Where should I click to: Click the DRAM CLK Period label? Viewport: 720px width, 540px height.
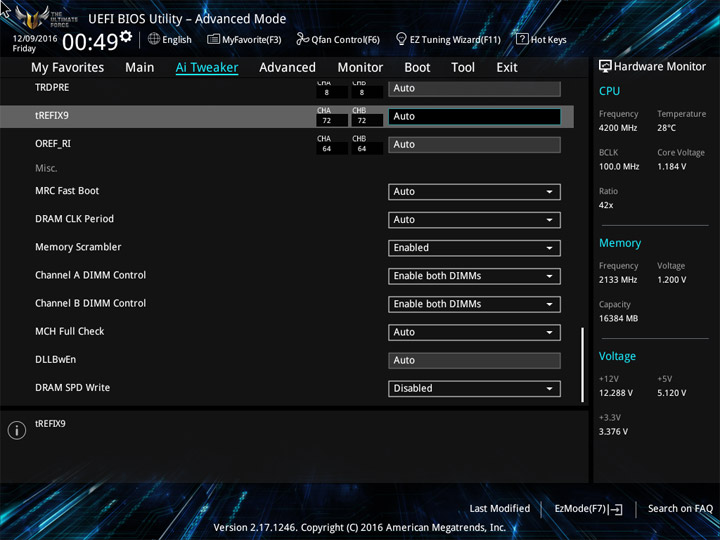pyautogui.click(x=74, y=219)
